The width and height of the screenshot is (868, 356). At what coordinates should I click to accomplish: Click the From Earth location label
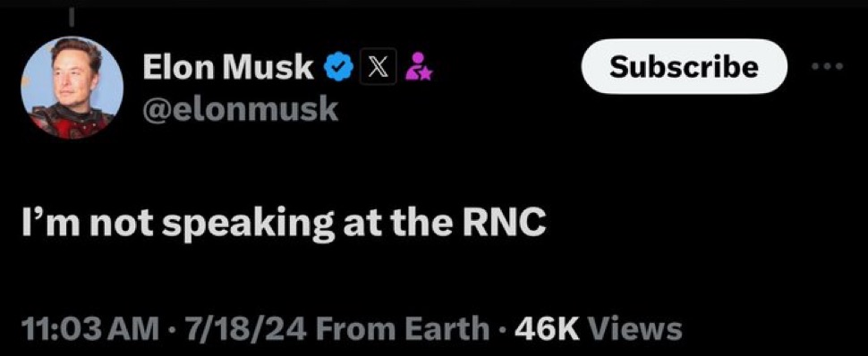pyautogui.click(x=403, y=329)
